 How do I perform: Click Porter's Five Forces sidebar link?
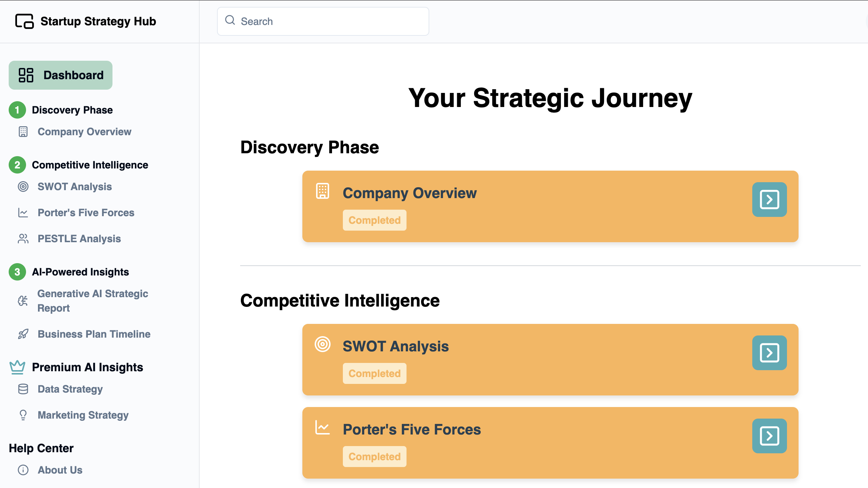pyautogui.click(x=86, y=213)
